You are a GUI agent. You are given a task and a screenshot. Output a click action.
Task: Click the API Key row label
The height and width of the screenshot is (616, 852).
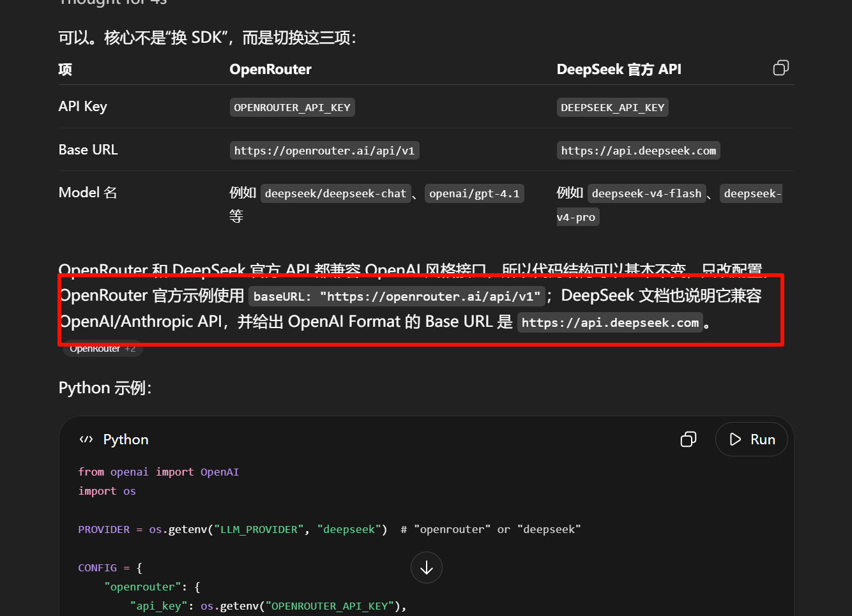(x=83, y=107)
